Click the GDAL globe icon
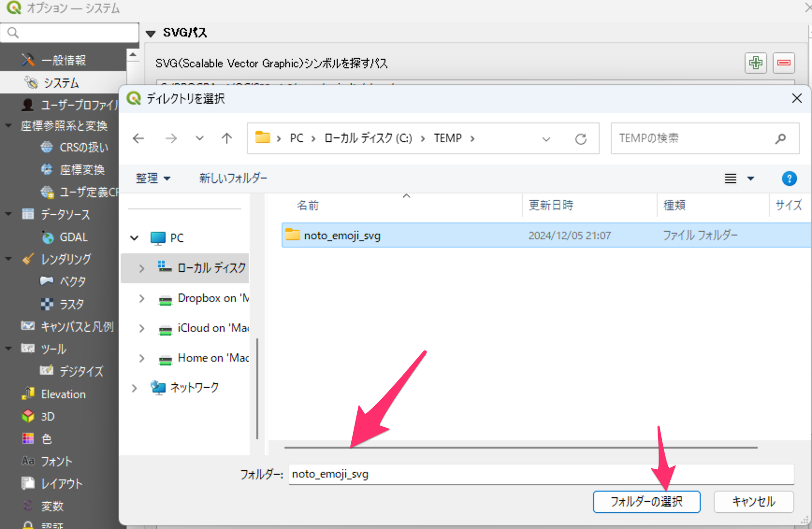812x529 pixels. (x=47, y=237)
